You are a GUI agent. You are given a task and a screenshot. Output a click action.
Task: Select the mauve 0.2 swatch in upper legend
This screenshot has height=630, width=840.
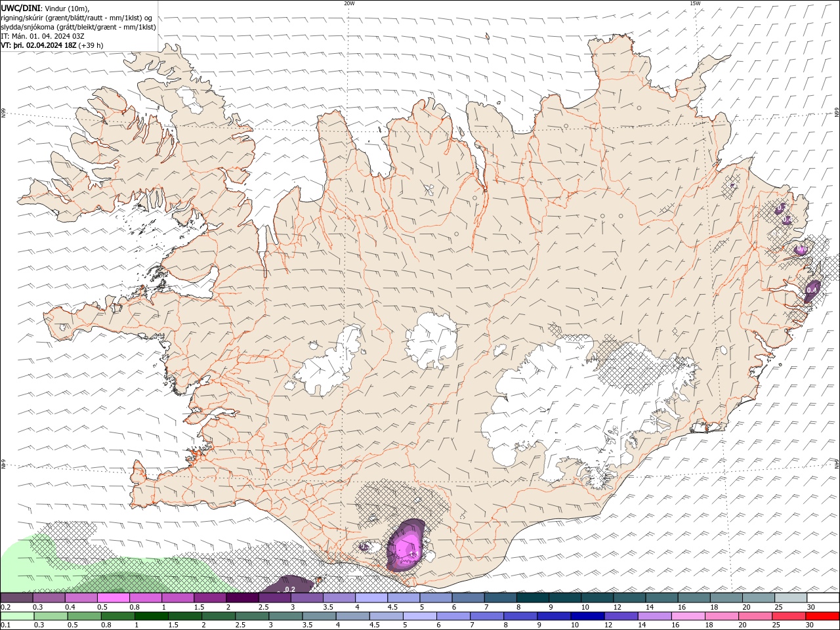tap(17, 598)
